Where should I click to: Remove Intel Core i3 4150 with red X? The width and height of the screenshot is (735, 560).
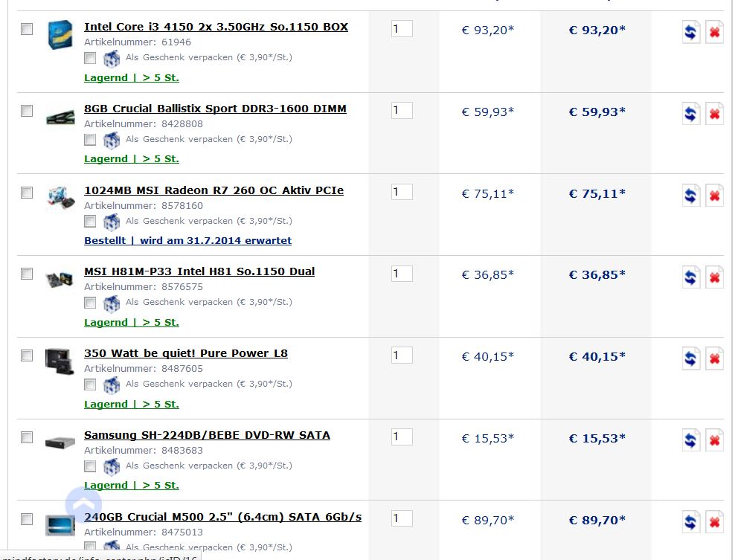(714, 32)
